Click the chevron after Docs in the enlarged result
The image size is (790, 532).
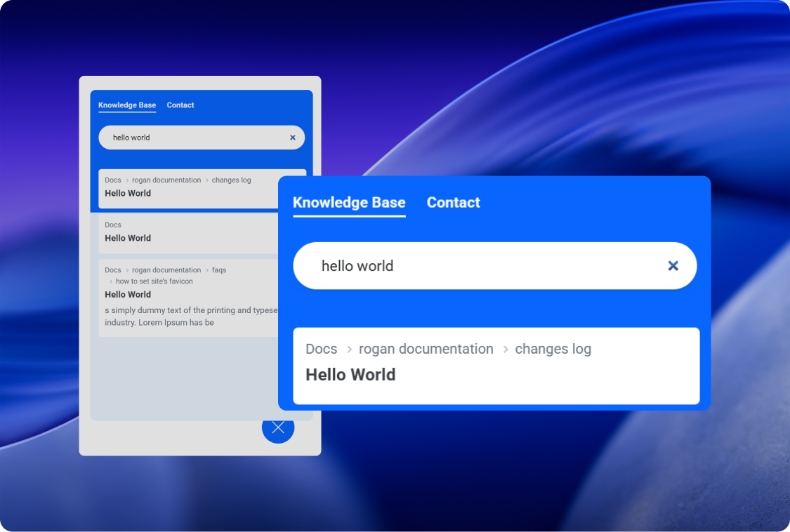pos(349,350)
